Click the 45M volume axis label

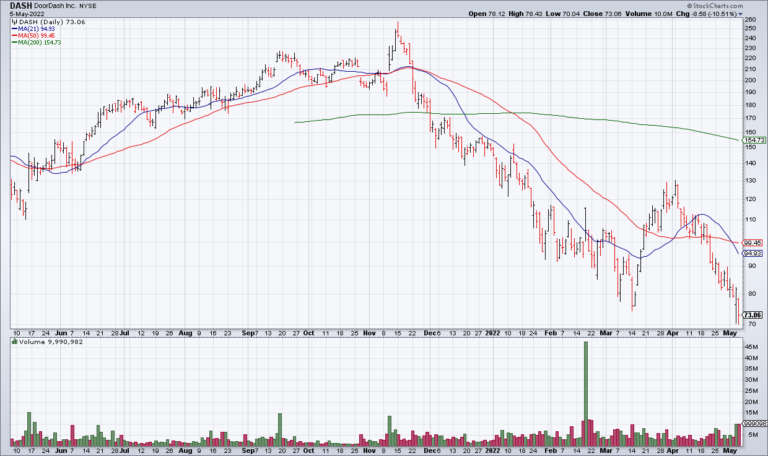(752, 346)
